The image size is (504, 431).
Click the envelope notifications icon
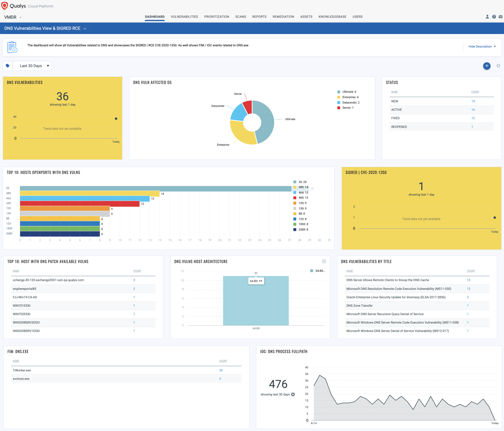click(x=501, y=17)
